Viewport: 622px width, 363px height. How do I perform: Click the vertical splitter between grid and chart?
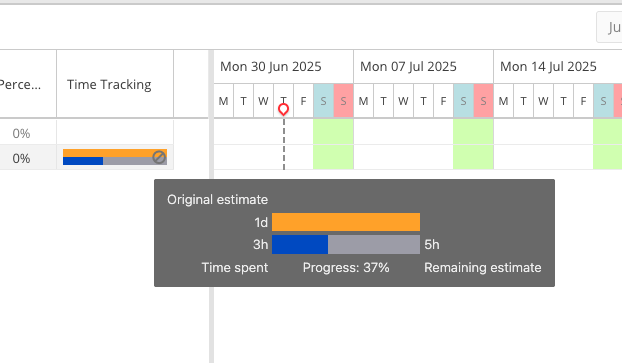[x=211, y=206]
